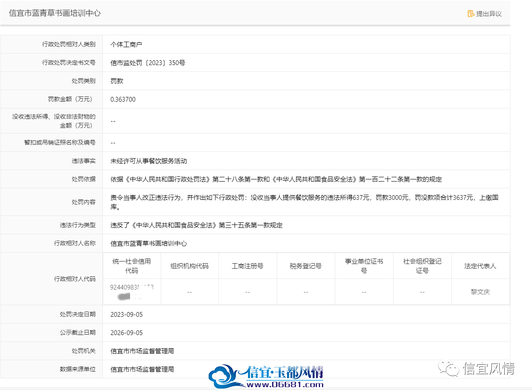Viewport: 532px width, 392px height.
Task: Click the 社会组织登记证号 column header
Action: coord(422,266)
